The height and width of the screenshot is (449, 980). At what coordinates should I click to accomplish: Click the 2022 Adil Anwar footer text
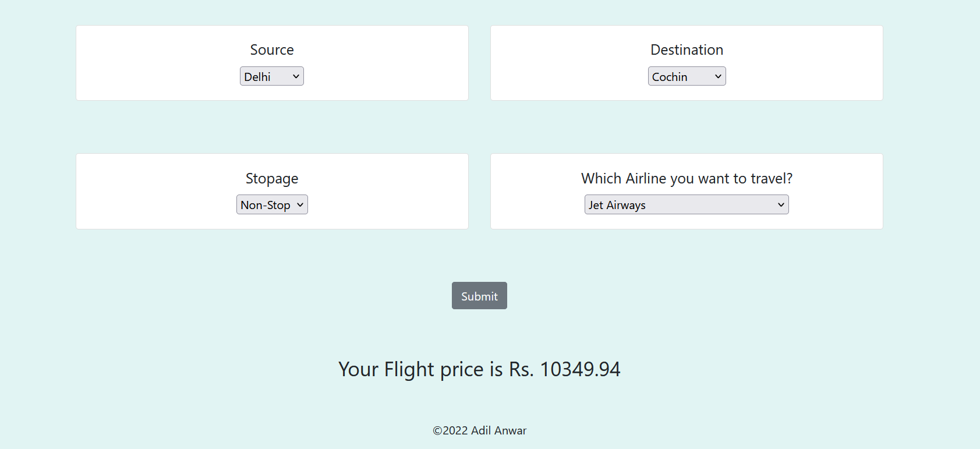479,430
